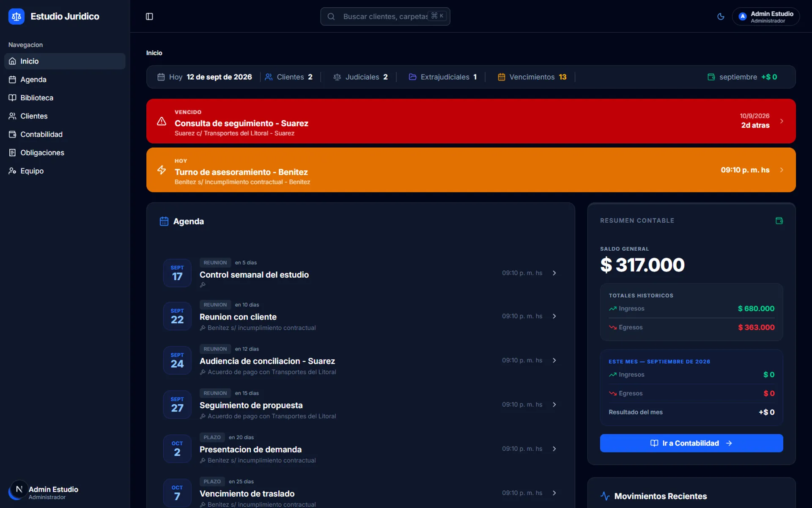812x508 pixels.
Task: Click the people icon in Clientes stat
Action: 269,77
